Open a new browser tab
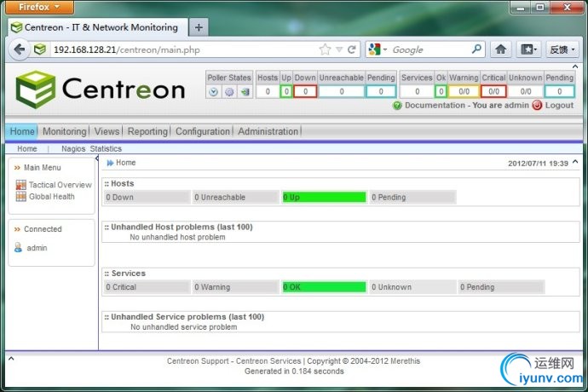588x392 pixels. tap(199, 27)
